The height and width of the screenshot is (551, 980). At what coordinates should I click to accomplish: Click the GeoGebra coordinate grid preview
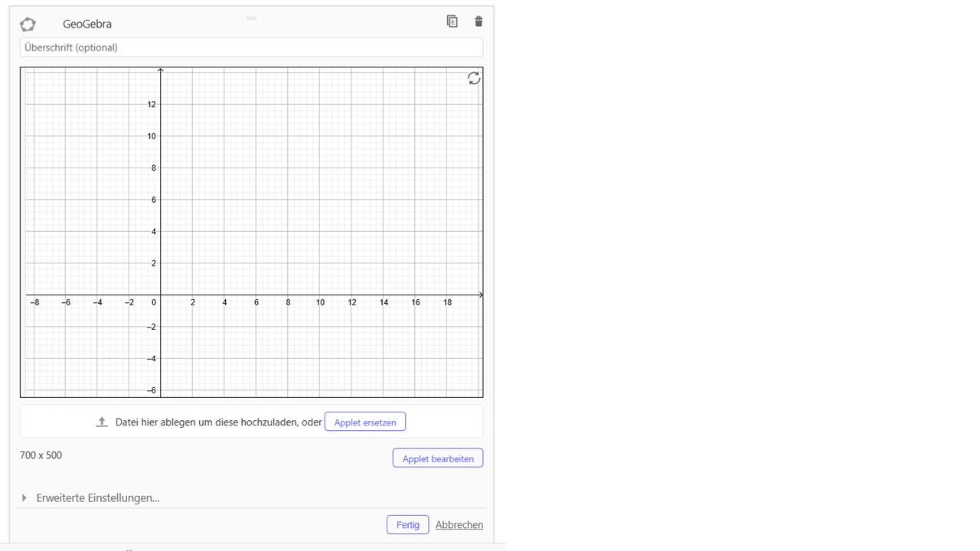251,232
